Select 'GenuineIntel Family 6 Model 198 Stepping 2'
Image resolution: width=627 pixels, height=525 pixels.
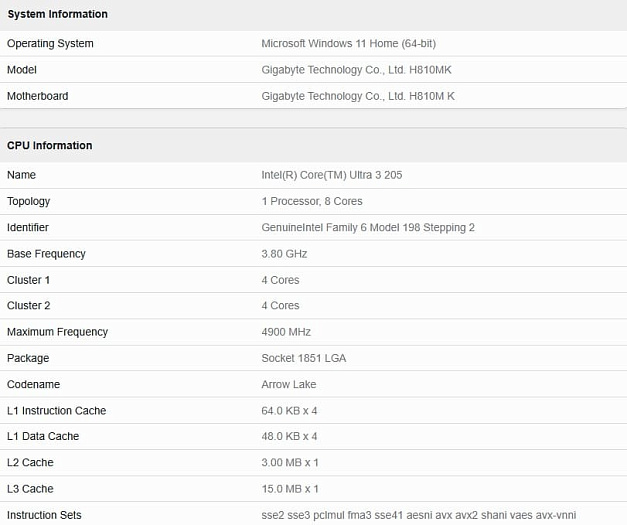pos(368,228)
